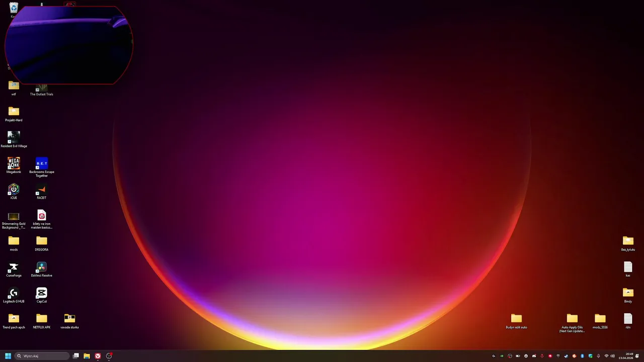
Task: Open Windows Security tray icon
Action: pyautogui.click(x=590, y=356)
